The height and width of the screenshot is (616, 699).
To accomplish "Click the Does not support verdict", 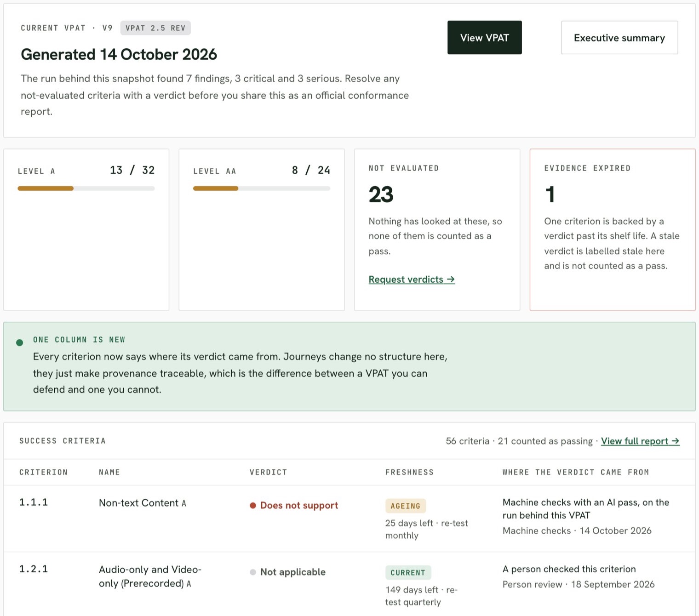I will click(299, 506).
